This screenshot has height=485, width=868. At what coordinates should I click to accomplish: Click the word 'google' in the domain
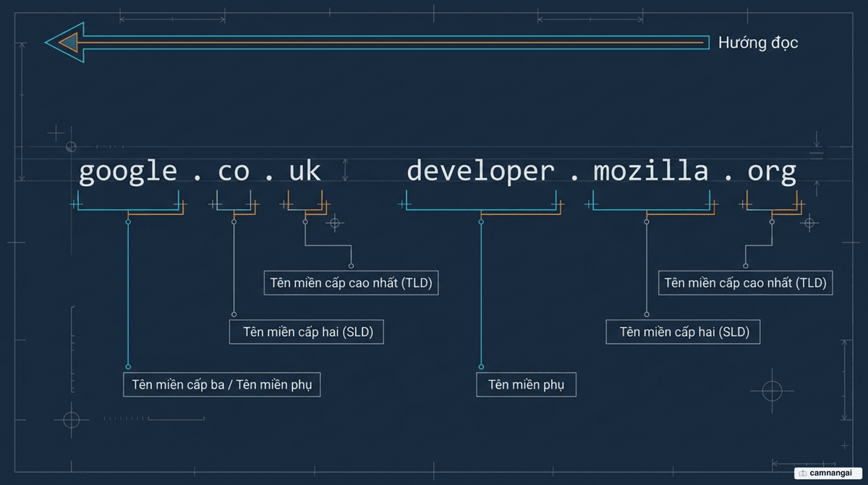click(x=128, y=172)
